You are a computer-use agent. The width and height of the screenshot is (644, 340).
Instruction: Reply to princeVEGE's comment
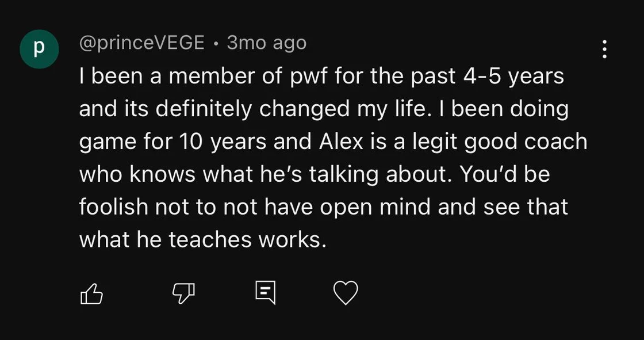[265, 293]
